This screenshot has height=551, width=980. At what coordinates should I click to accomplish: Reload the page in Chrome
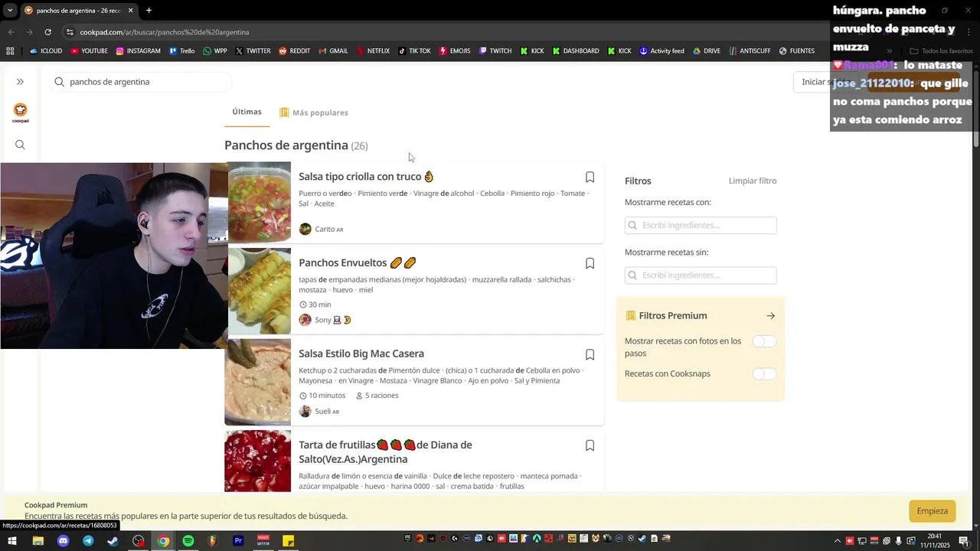47,32
